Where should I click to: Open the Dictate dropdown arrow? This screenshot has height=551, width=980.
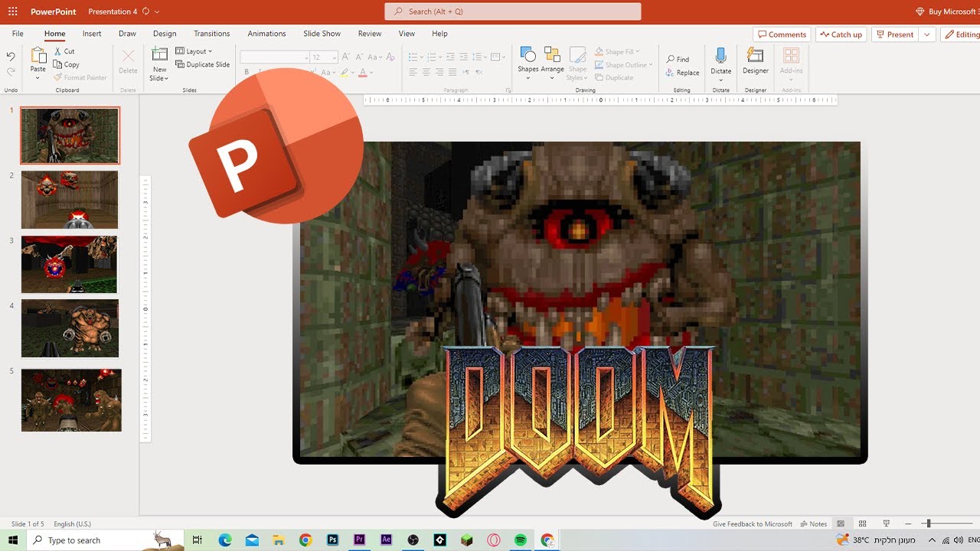tap(721, 80)
